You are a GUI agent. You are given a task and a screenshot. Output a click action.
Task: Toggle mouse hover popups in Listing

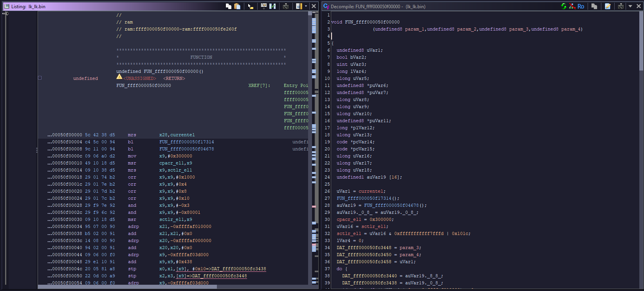pos(251,6)
